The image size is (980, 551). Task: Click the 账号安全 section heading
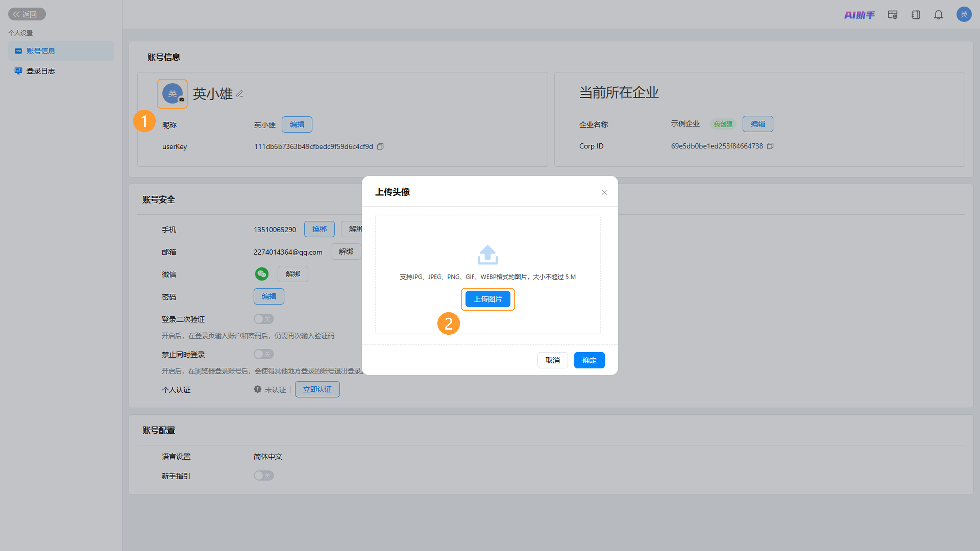pos(158,200)
